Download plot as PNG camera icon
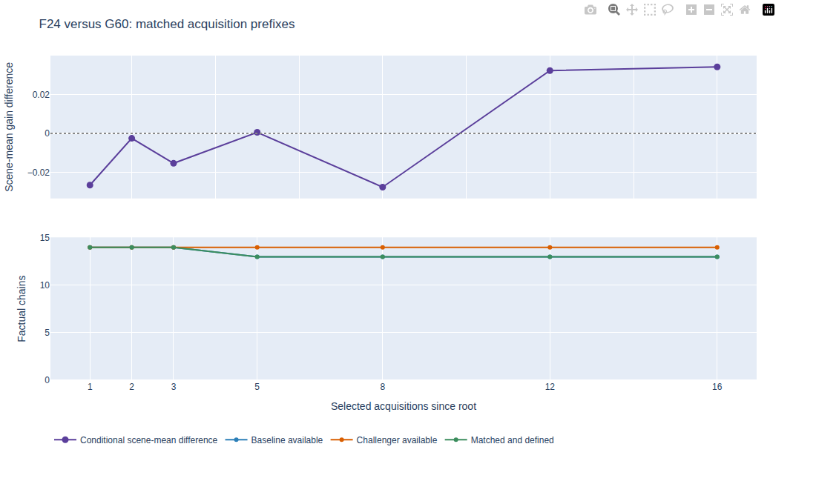816x504 pixels. click(x=590, y=10)
